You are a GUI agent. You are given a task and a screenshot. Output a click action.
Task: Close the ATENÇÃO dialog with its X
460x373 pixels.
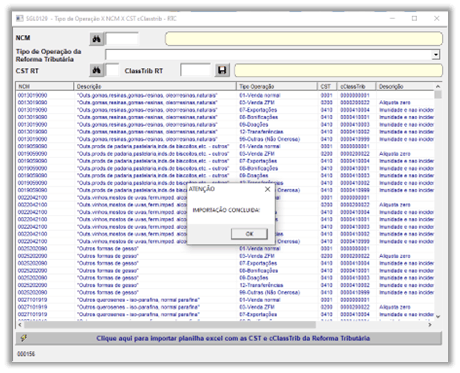(267, 189)
